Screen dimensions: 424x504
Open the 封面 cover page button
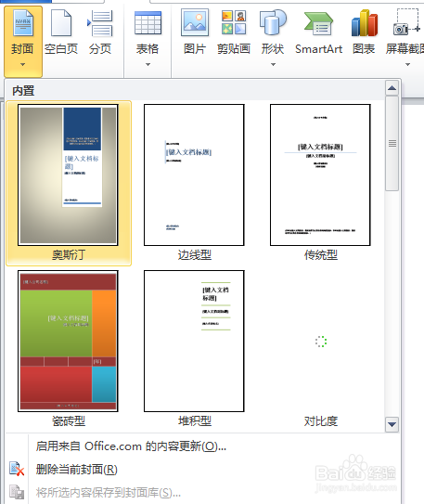(x=23, y=42)
